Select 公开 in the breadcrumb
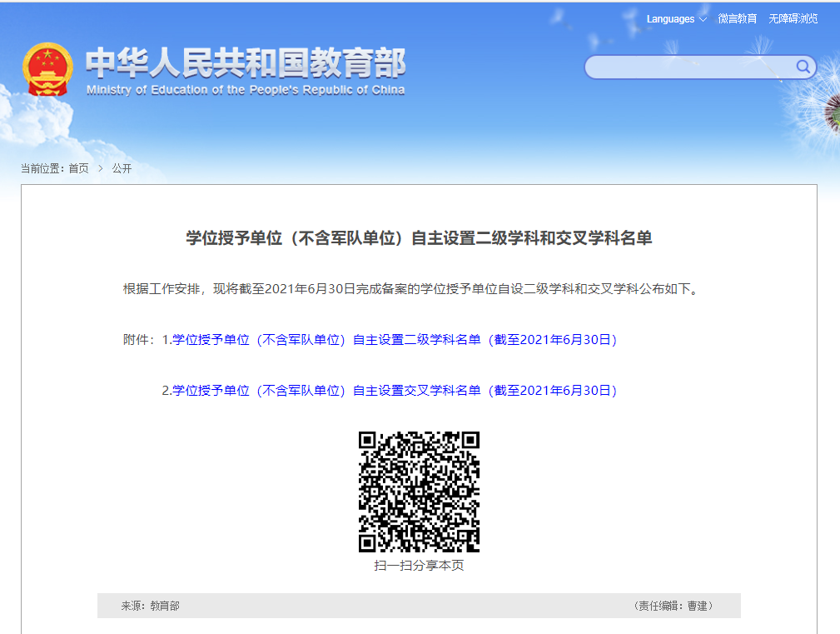The image size is (840, 634). pos(122,168)
